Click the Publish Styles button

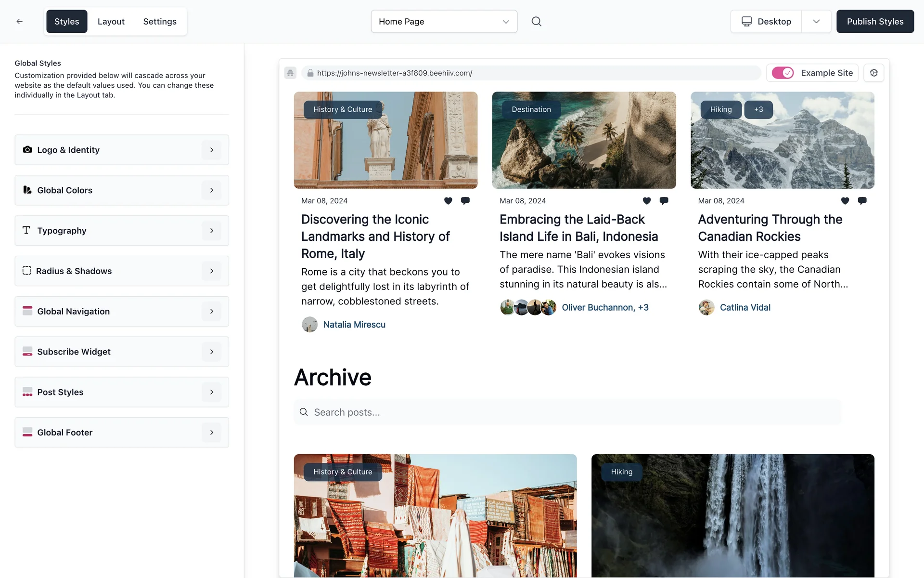tap(875, 21)
